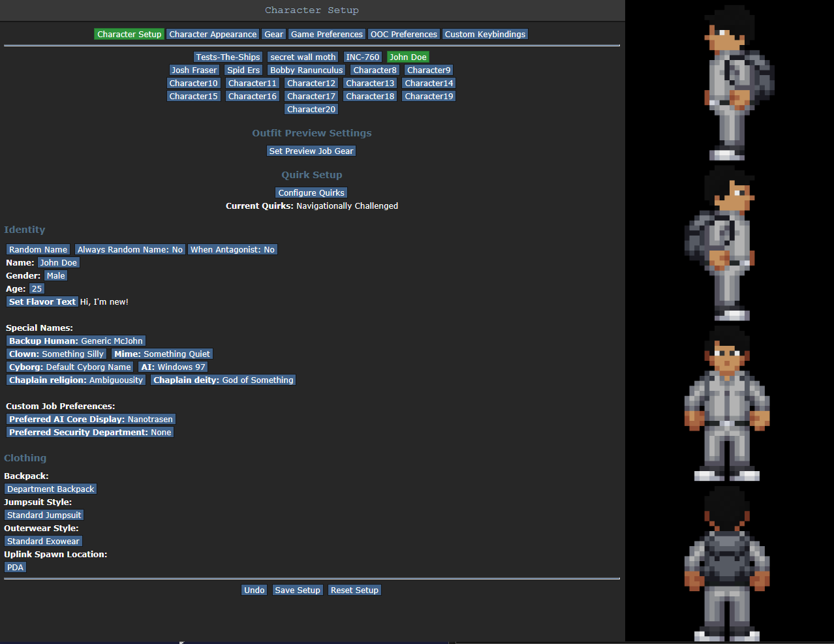Toggle the Gender value Male
This screenshot has width=834, height=644.
point(55,275)
